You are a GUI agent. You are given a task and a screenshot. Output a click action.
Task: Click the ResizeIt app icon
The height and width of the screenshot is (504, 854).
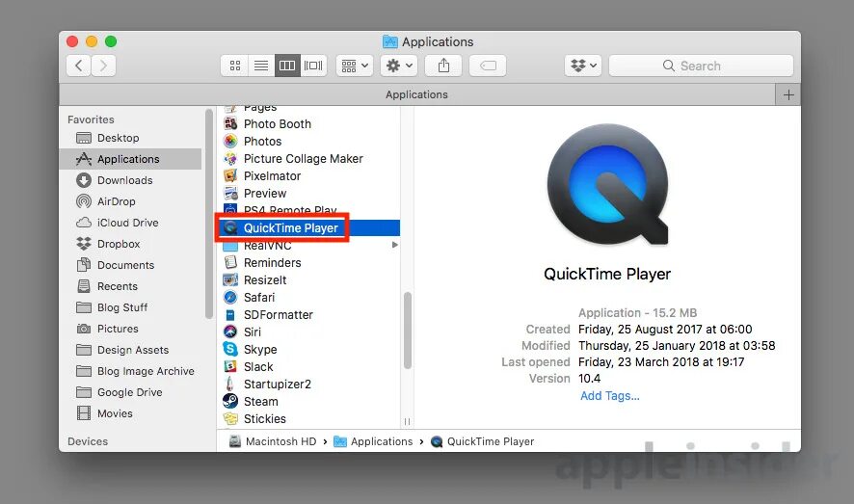tap(230, 279)
